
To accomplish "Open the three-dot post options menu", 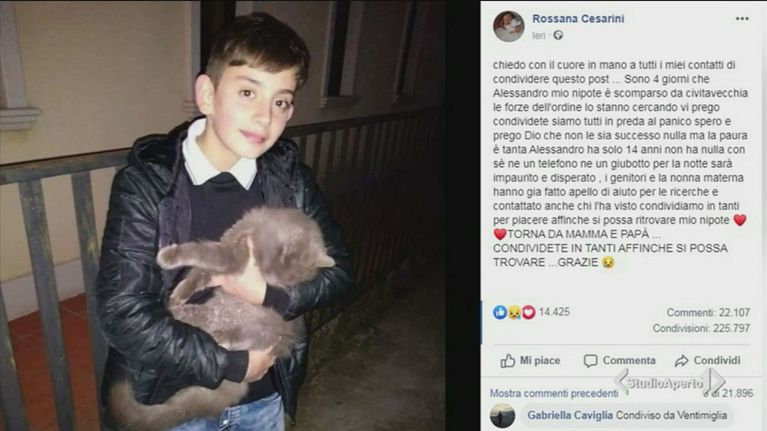I will (x=742, y=19).
